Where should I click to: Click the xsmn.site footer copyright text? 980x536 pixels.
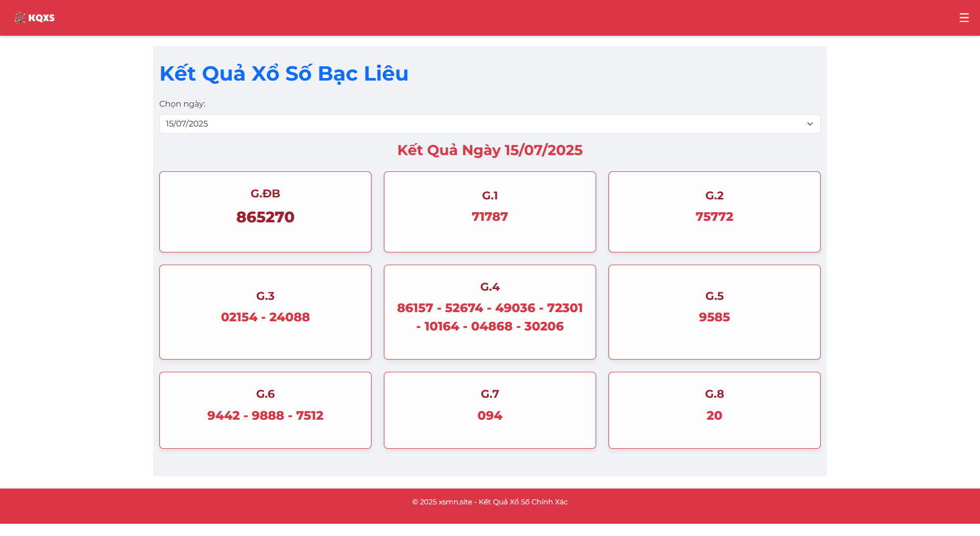(489, 502)
